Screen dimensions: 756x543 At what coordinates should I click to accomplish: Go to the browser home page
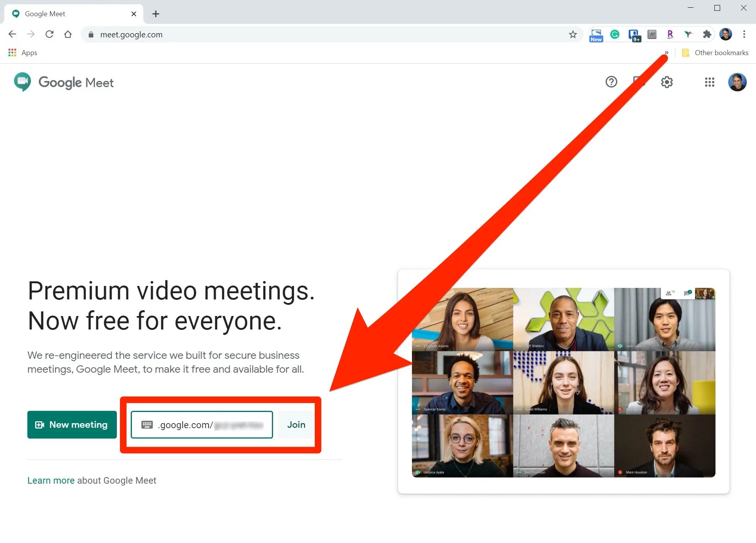tap(68, 34)
